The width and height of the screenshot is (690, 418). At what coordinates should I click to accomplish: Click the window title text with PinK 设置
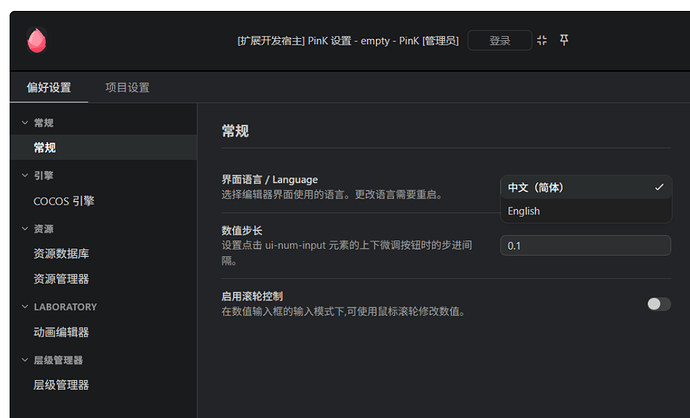point(348,41)
